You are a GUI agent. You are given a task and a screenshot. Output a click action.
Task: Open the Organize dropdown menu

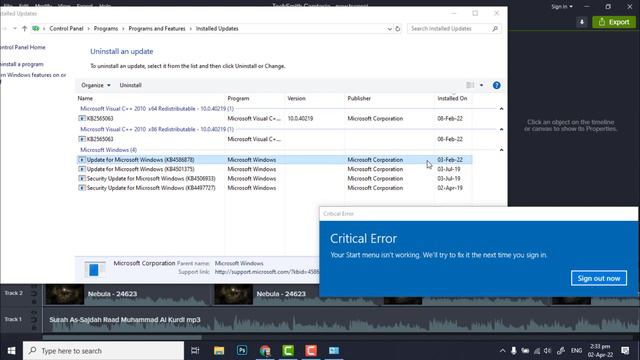click(96, 85)
